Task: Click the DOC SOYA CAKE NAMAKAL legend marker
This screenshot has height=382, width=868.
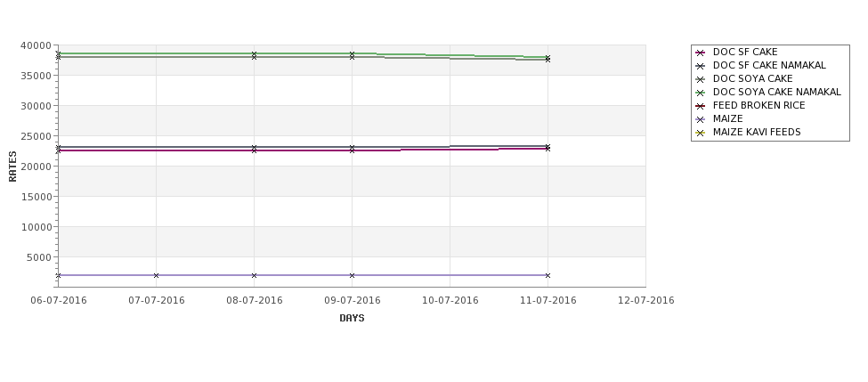Action: click(x=701, y=93)
